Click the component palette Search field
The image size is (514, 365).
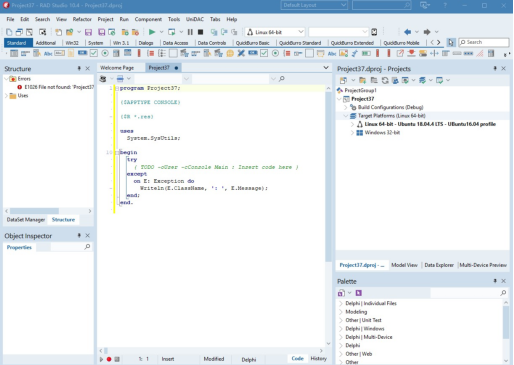pos(484,42)
